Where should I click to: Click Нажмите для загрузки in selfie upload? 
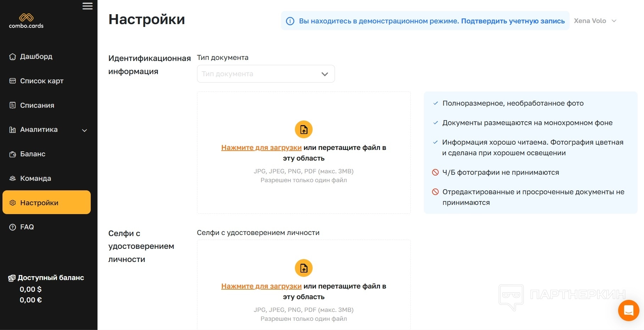click(x=261, y=286)
